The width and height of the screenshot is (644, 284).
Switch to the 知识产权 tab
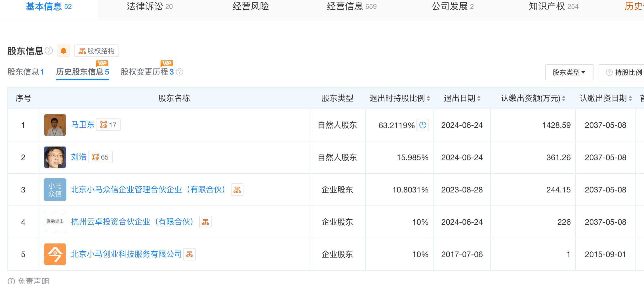553,7
